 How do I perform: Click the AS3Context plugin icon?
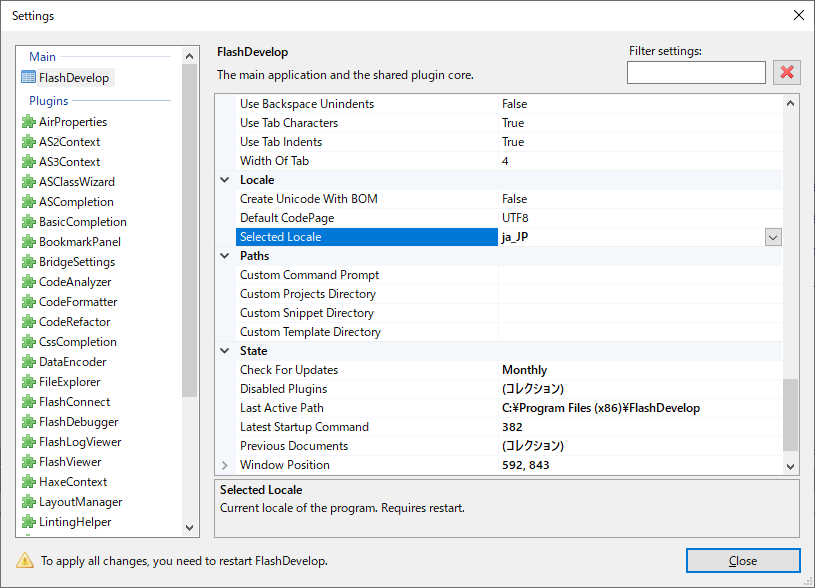(28, 162)
